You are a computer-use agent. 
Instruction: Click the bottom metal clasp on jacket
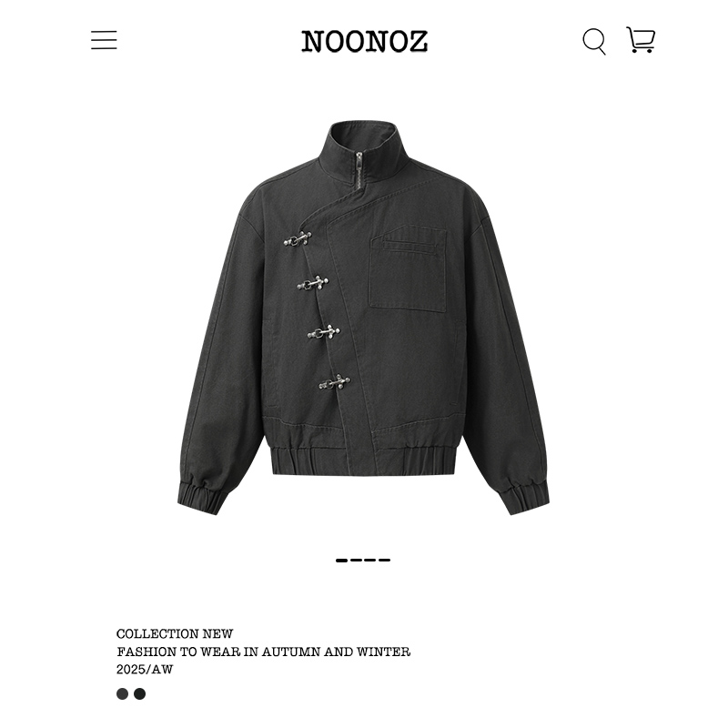[335, 382]
